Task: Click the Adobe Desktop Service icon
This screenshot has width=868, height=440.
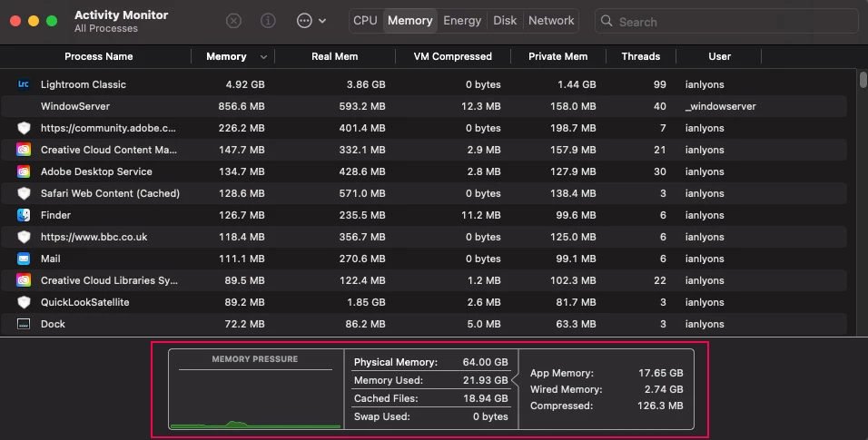Action: [x=24, y=171]
